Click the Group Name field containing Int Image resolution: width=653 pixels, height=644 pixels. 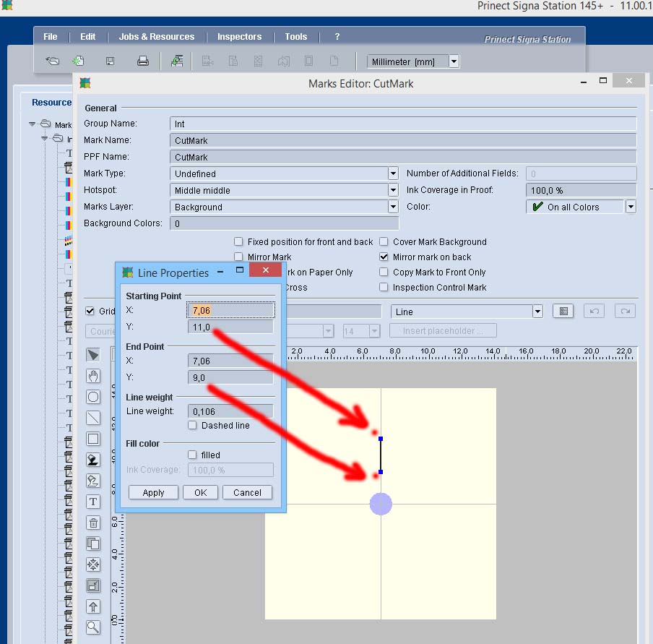(403, 124)
